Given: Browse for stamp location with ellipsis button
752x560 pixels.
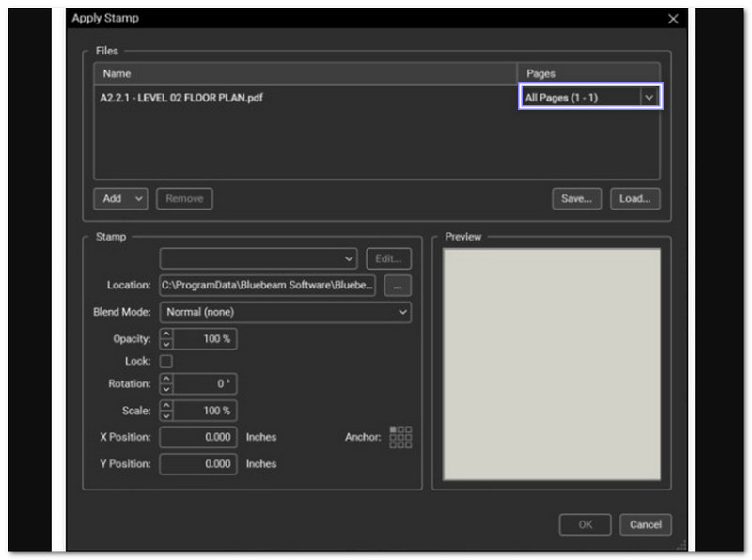Looking at the screenshot, I should point(398,286).
